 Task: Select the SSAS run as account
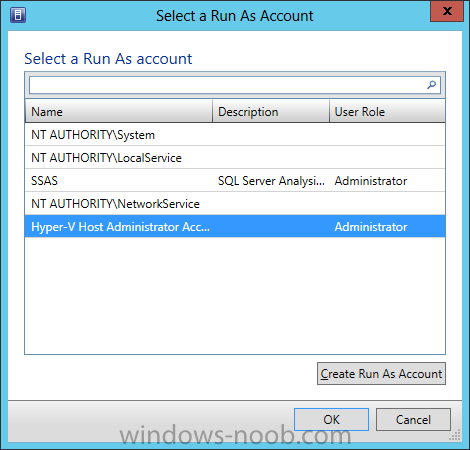[x=235, y=181]
